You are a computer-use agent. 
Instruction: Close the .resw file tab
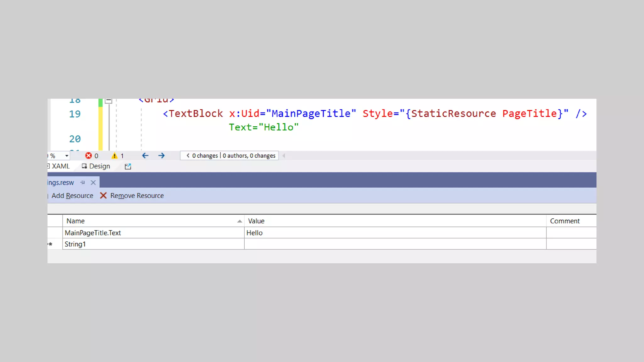coord(93,183)
